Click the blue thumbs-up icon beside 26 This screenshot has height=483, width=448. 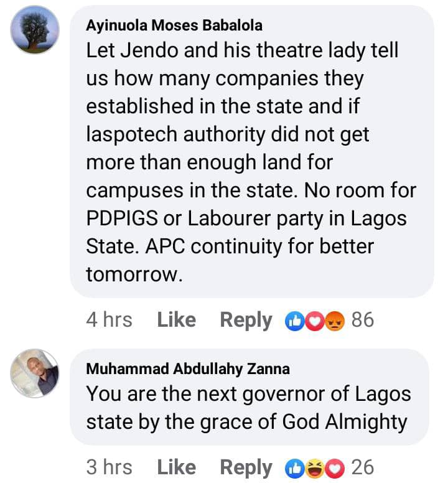click(294, 468)
